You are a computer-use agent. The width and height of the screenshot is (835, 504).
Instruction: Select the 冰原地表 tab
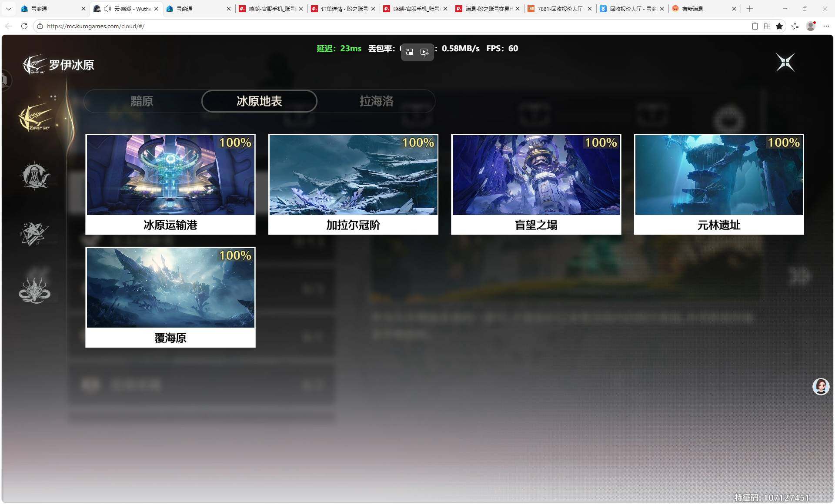tap(259, 101)
